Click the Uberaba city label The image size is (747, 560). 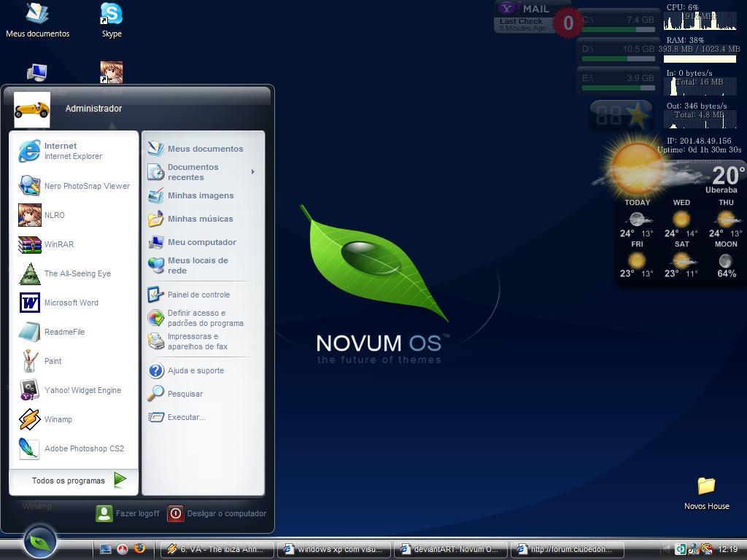(721, 190)
